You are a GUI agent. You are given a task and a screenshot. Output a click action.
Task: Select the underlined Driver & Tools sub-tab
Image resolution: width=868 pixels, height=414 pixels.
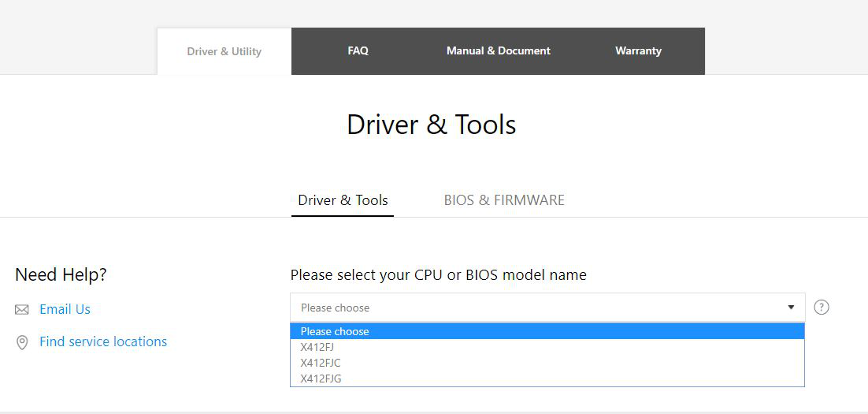[x=343, y=200]
